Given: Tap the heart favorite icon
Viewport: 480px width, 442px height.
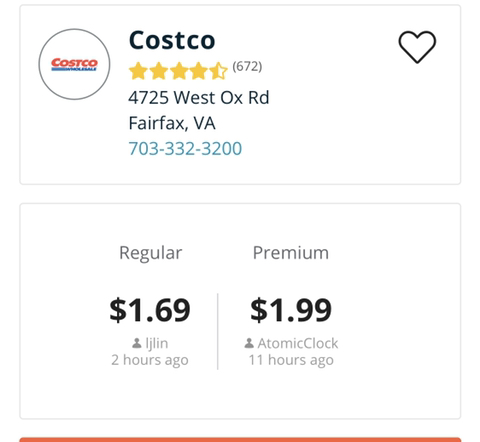Looking at the screenshot, I should click(x=417, y=47).
